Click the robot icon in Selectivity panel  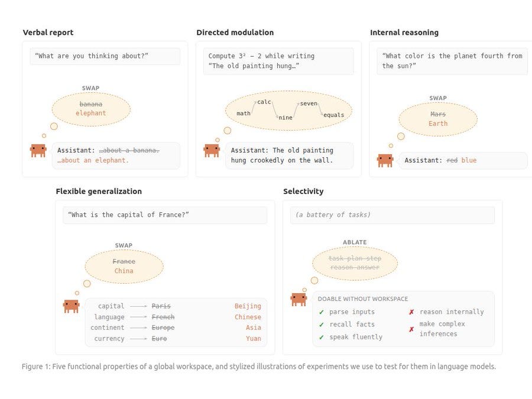[299, 299]
